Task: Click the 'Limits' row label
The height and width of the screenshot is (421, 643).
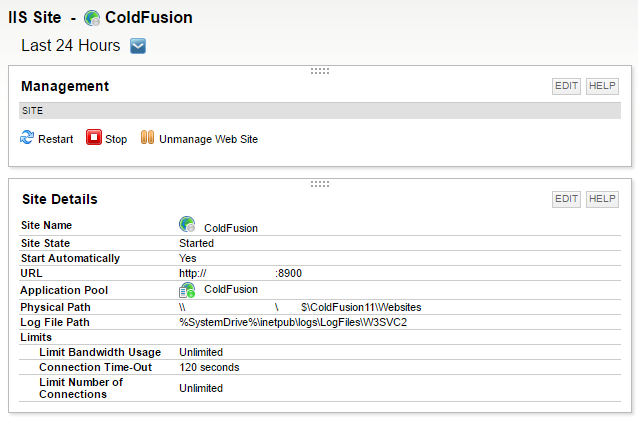Action: pos(36,337)
